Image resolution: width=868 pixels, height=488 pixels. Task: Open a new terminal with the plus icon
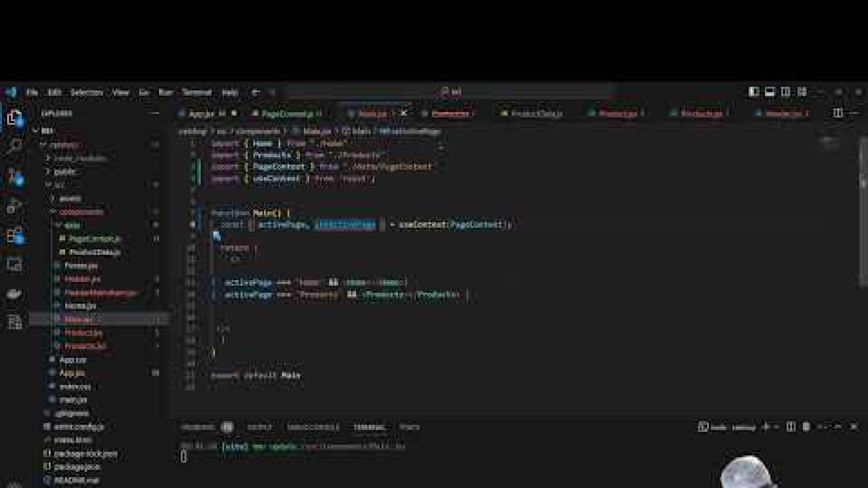(x=765, y=427)
